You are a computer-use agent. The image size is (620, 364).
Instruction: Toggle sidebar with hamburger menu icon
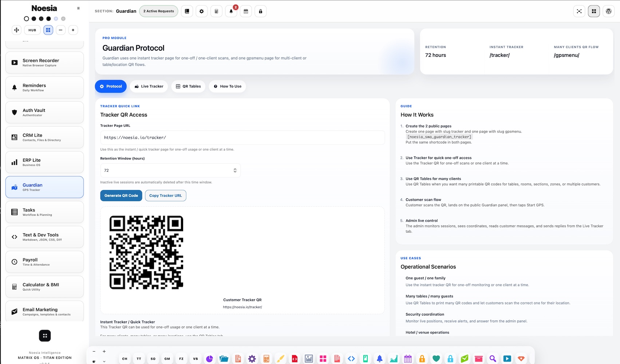coord(78,8)
